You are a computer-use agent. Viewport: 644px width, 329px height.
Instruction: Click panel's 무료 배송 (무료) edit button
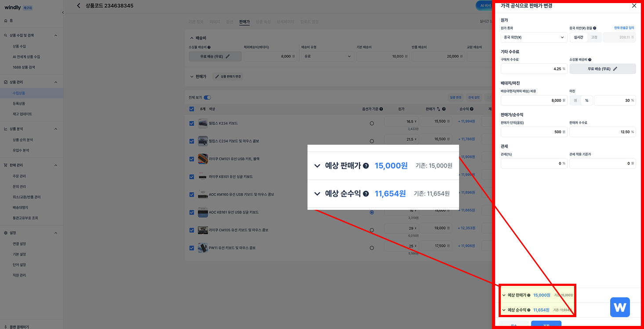(x=602, y=69)
